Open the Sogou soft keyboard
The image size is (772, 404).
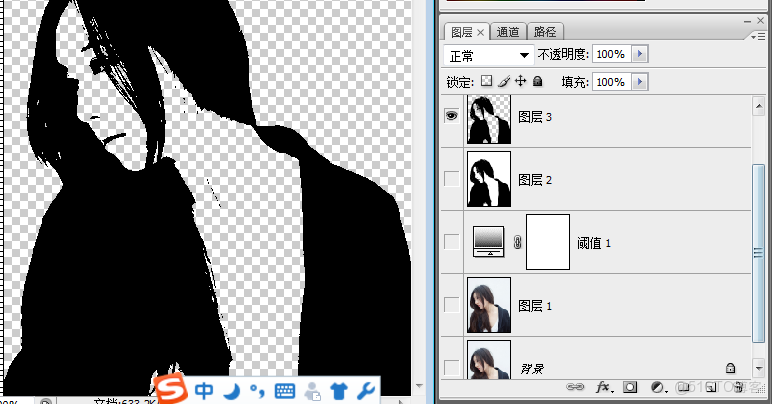pyautogui.click(x=285, y=391)
